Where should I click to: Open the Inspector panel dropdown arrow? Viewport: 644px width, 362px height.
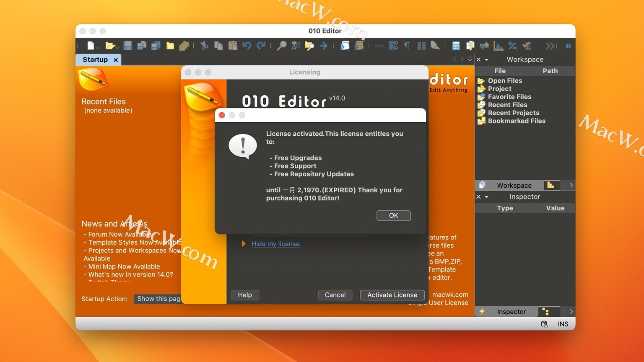[487, 197]
